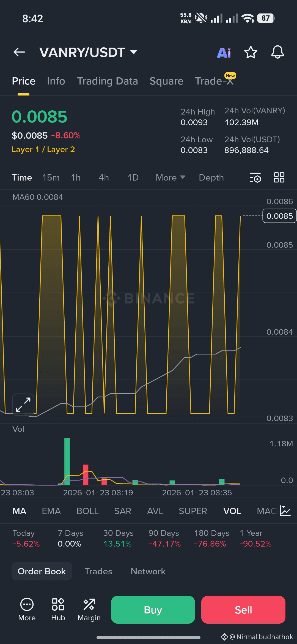The width and height of the screenshot is (297, 644).
Task: Toggle the MA indicator
Action: (x=20, y=511)
